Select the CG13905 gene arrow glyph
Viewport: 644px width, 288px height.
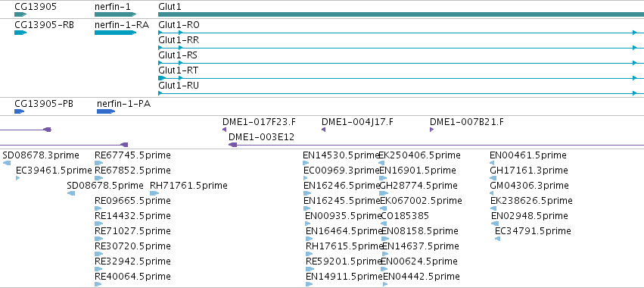20,14
